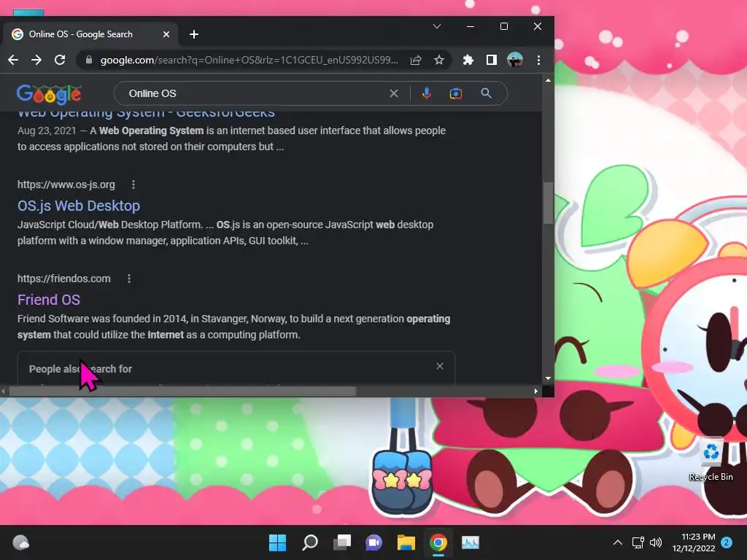Click into the Online OS search field
Image resolution: width=747 pixels, height=560 pixels.
coord(255,93)
